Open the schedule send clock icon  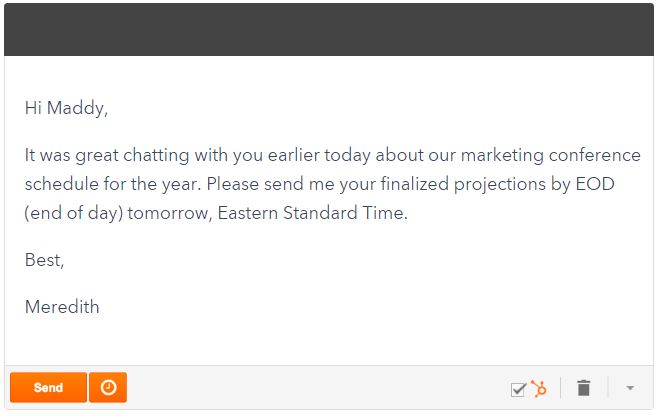click(x=108, y=388)
